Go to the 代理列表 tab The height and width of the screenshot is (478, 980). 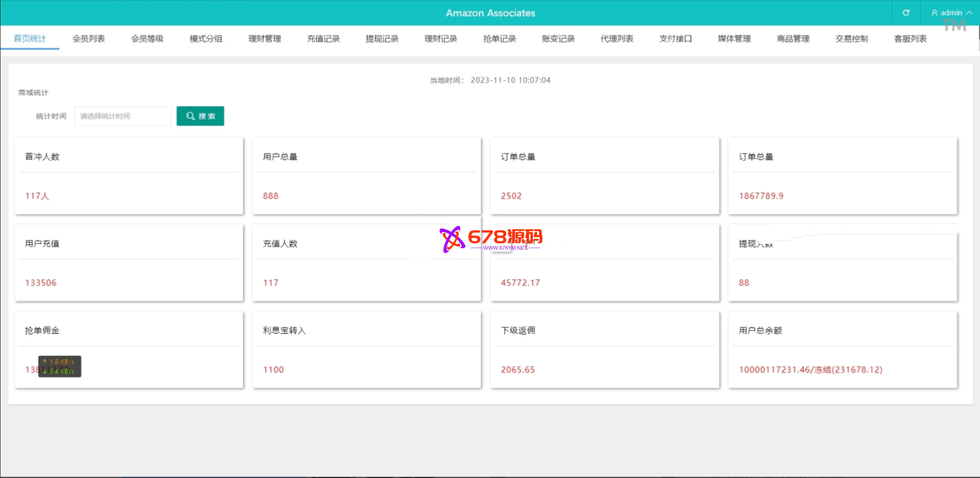[617, 39]
